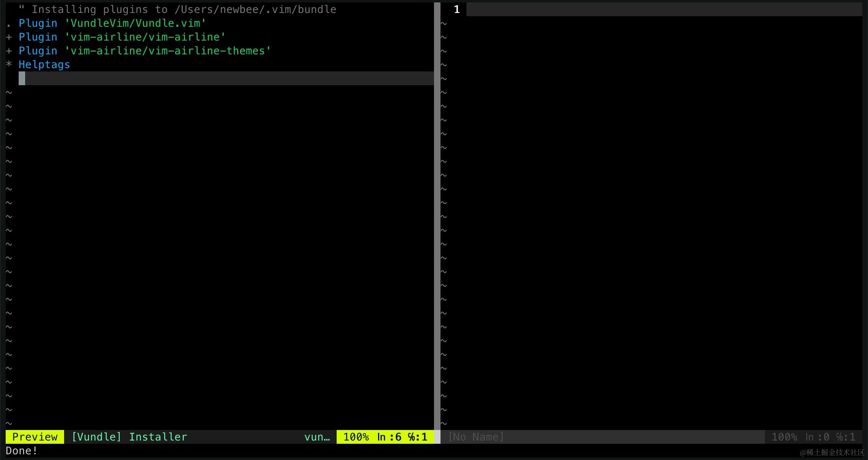The image size is (868, 460).
Task: Click the inactive 100% ln:0 position indicator
Action: pyautogui.click(x=813, y=437)
